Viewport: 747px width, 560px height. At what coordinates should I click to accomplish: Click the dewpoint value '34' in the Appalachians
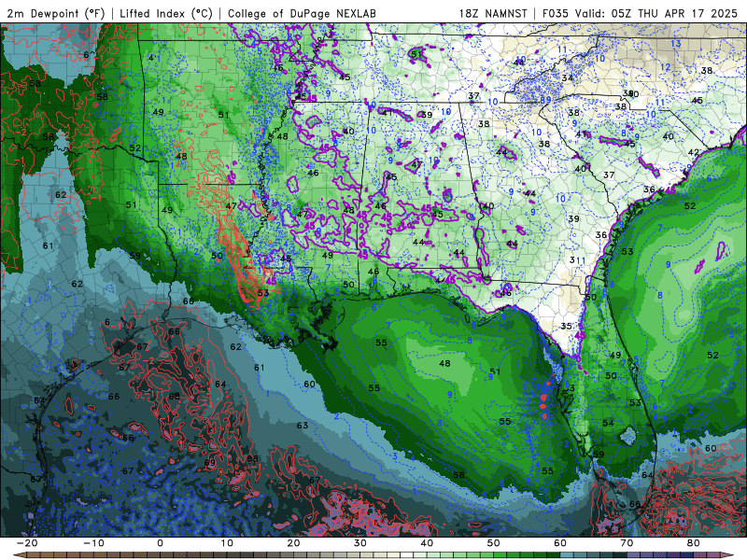[568, 78]
